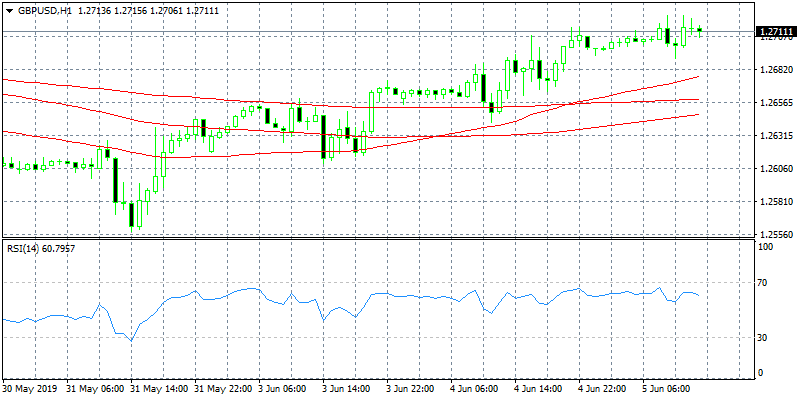Click the 1.26565 price axis label
This screenshot has height=400, width=800.
776,103
